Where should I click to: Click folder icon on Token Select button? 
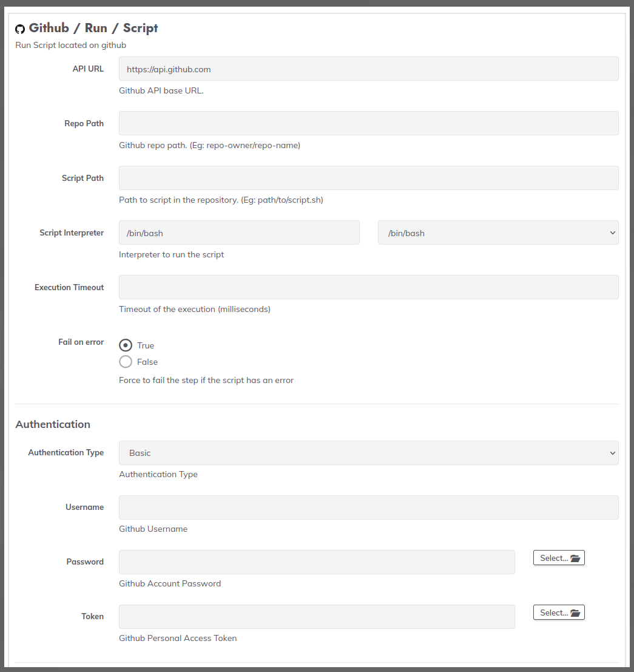coord(575,613)
